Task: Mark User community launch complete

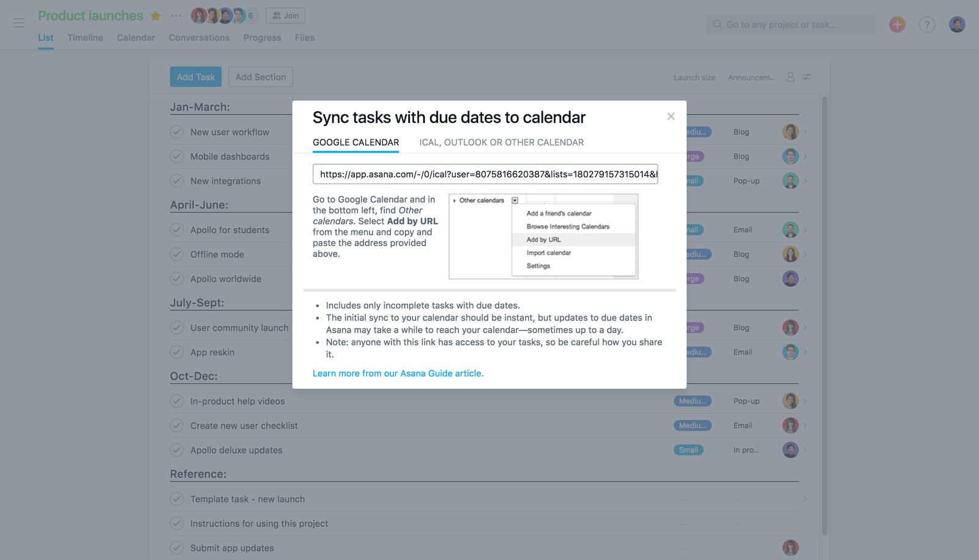Action: pos(177,328)
